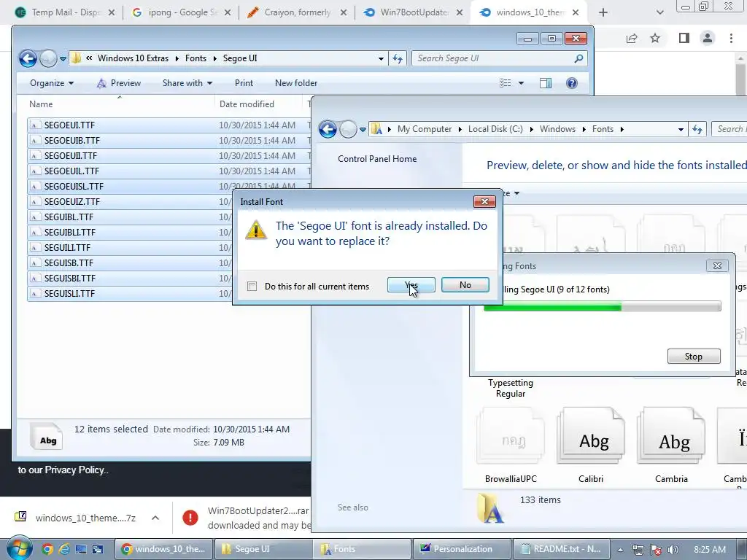
Task: Check 'Do this for all current items'
Action: [x=252, y=286]
